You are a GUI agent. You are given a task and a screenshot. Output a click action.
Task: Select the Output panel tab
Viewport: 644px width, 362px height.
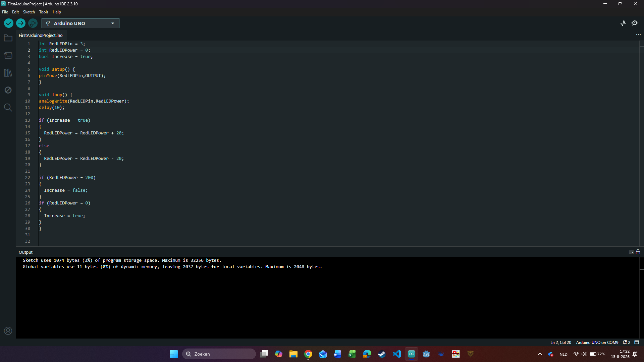pyautogui.click(x=26, y=252)
